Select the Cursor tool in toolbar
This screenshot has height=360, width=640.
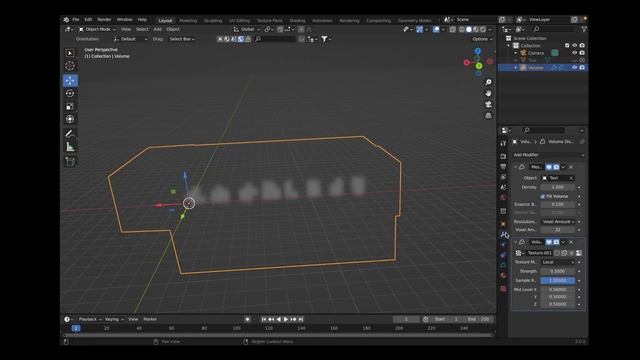tap(70, 66)
